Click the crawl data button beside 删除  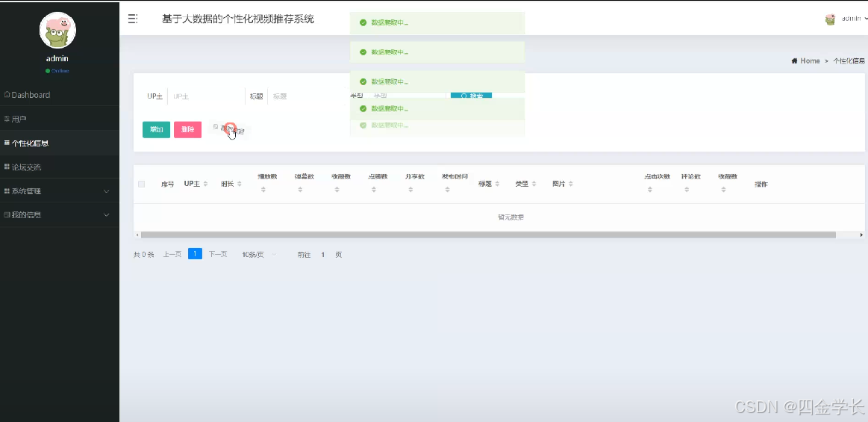pos(228,130)
